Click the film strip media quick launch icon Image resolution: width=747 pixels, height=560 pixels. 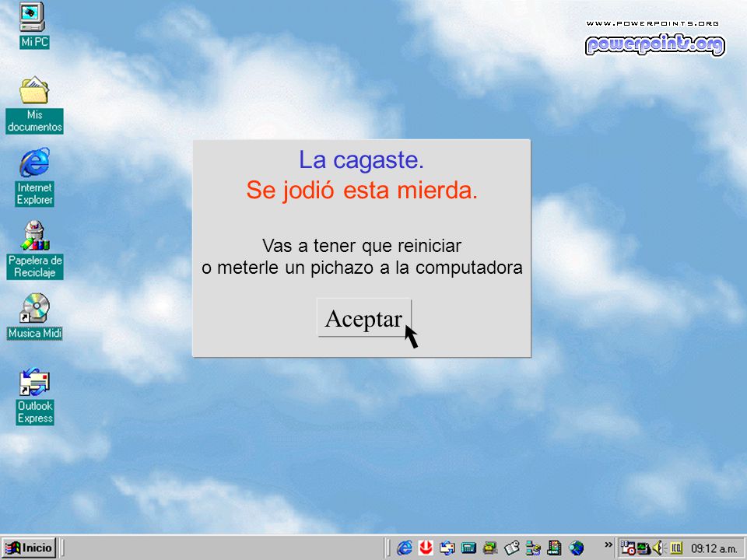554,548
